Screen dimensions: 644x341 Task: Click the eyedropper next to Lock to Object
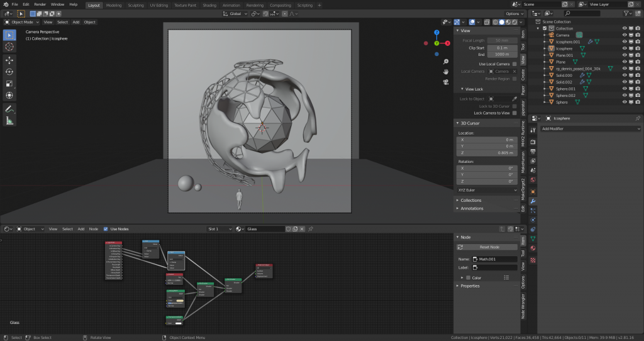point(514,99)
